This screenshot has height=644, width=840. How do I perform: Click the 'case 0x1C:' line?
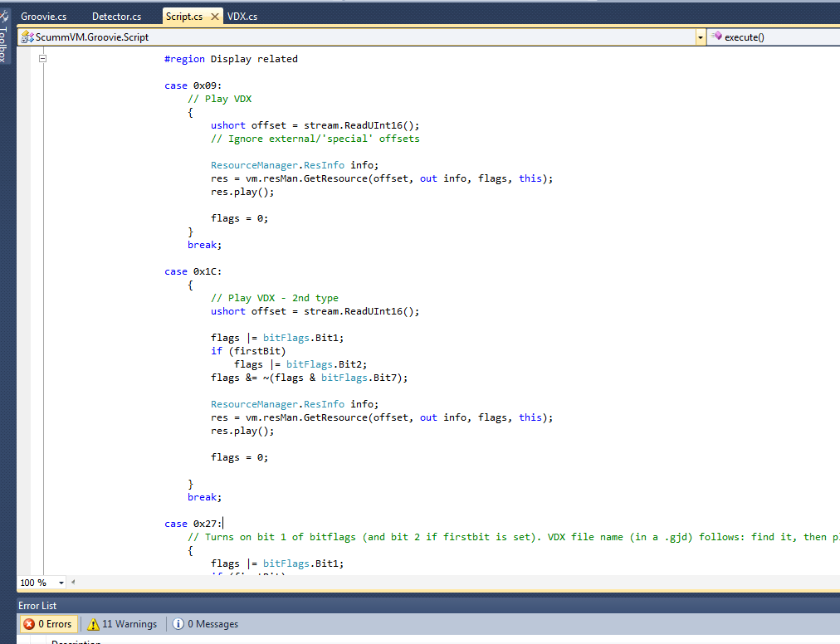(x=193, y=271)
